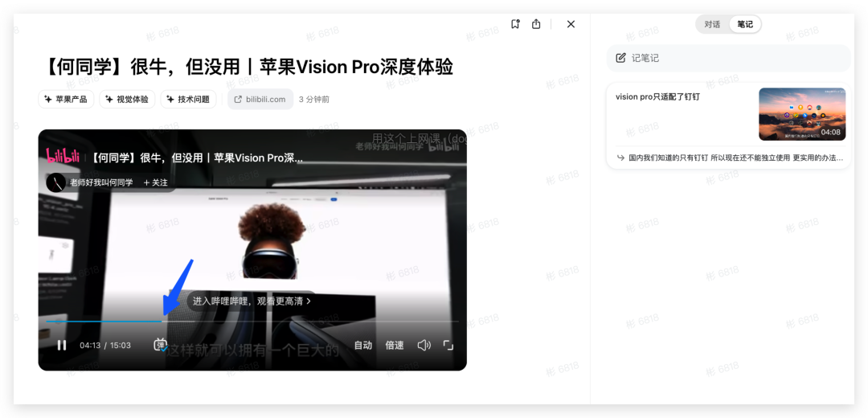Image resolution: width=868 pixels, height=418 pixels.
Task: Click the page title 【何同学】很牛，但没用
Action: pos(248,67)
